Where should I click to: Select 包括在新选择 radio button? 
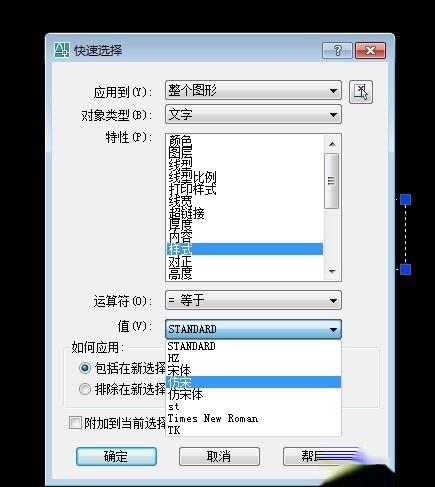[x=85, y=368]
